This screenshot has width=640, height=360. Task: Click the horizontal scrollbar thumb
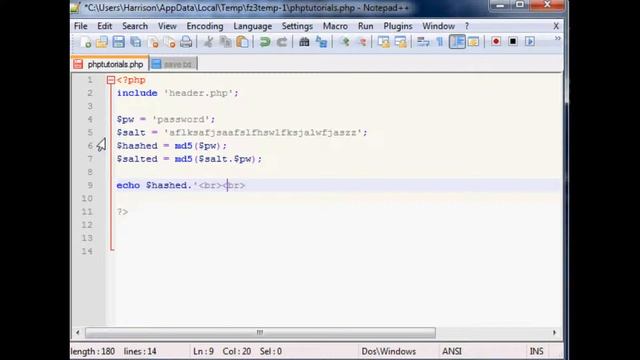click(260, 333)
